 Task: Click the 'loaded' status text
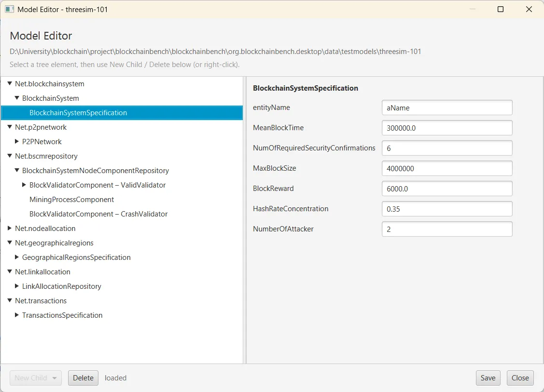(115, 378)
